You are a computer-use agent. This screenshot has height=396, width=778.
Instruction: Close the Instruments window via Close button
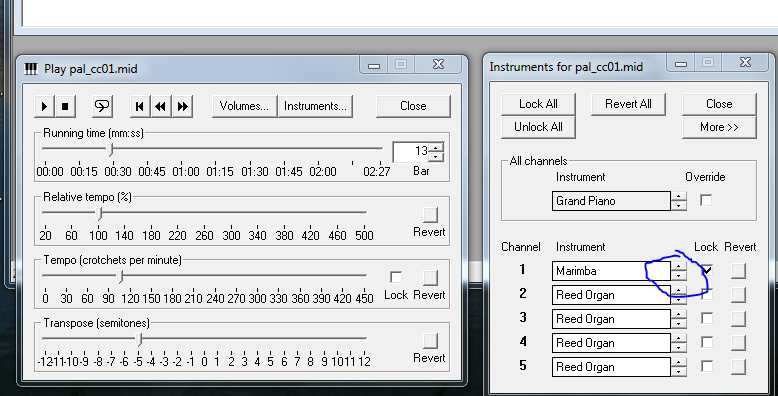(719, 104)
